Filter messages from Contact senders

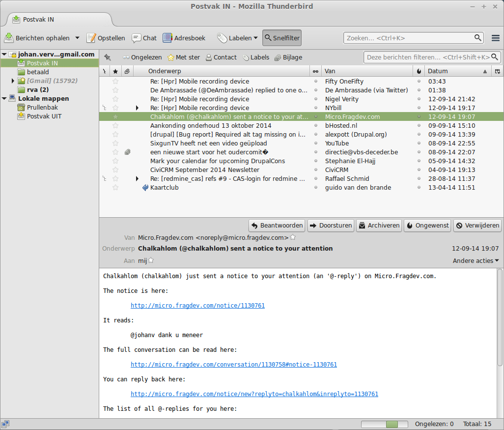pos(221,57)
